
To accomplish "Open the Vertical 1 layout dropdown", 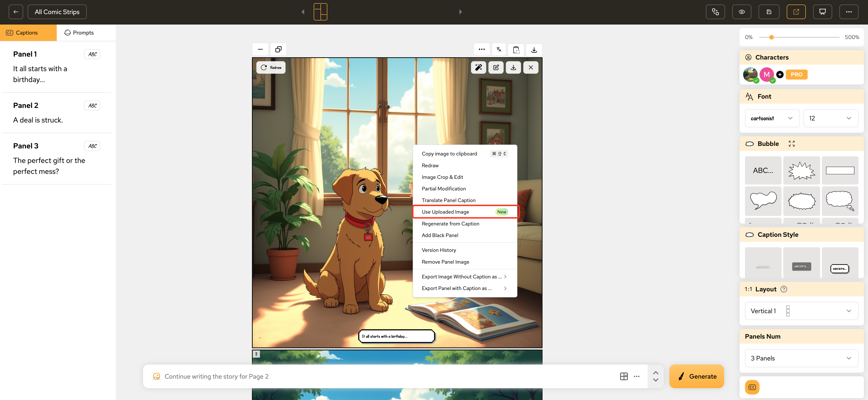I will point(801,311).
